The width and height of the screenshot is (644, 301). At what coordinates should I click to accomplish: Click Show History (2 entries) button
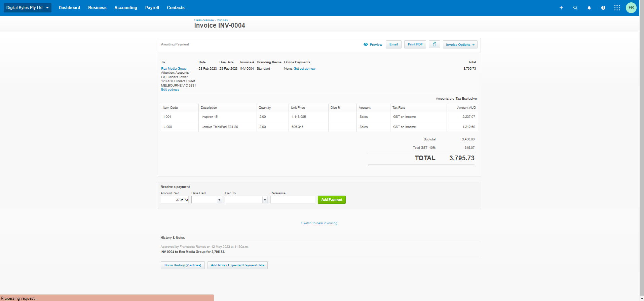click(183, 265)
